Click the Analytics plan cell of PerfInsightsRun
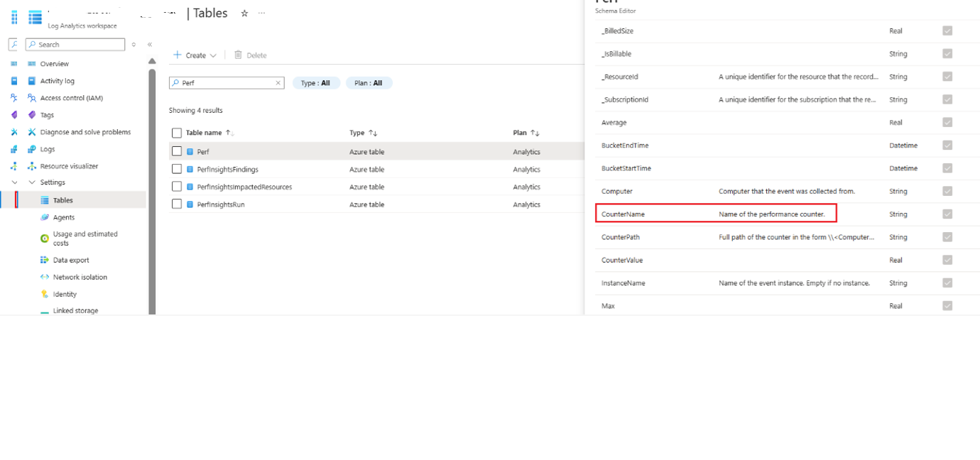This screenshot has width=980, height=460. click(x=527, y=204)
